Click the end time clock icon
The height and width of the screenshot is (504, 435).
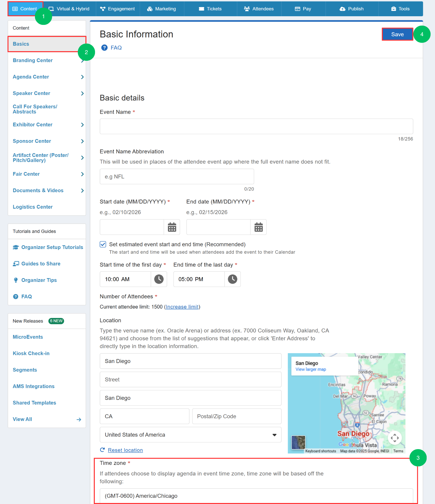tap(232, 279)
